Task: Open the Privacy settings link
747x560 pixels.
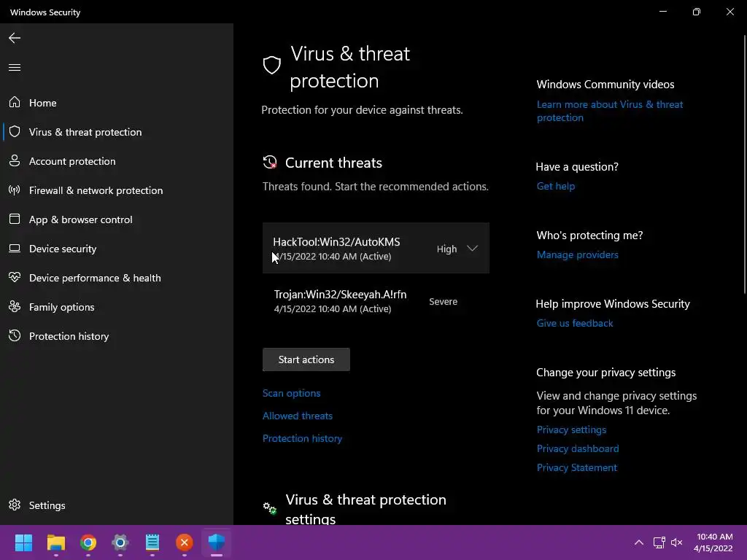Action: (571, 429)
